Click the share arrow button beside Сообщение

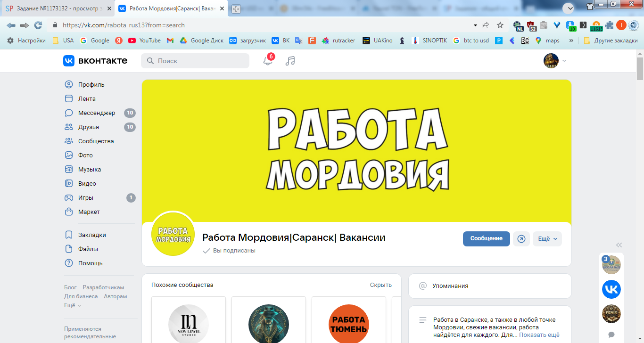coord(521,239)
